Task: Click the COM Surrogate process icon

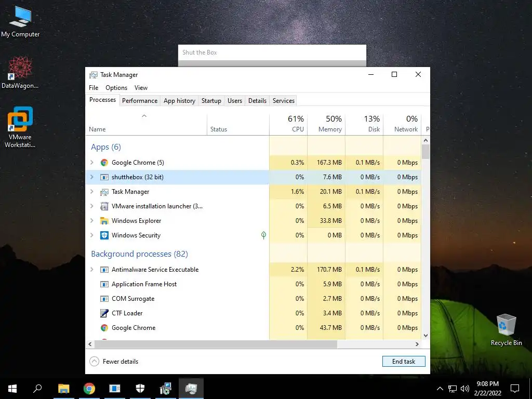Action: tap(104, 299)
